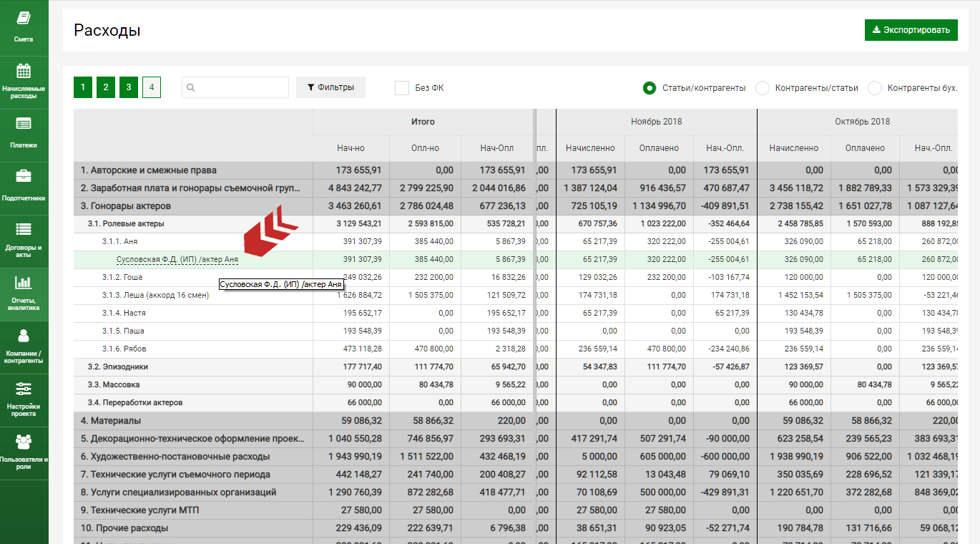980x544 pixels.
Task: Click the Расходы page heading
Action: (107, 30)
